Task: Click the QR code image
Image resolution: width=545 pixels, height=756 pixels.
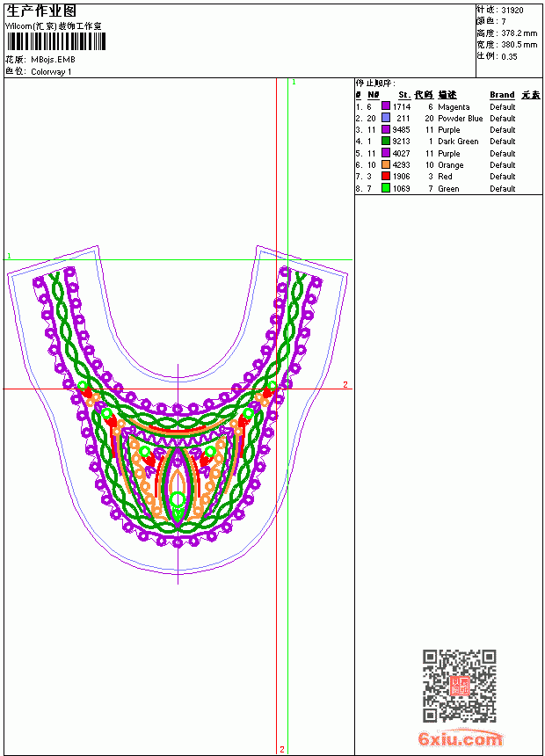Action: [460, 686]
